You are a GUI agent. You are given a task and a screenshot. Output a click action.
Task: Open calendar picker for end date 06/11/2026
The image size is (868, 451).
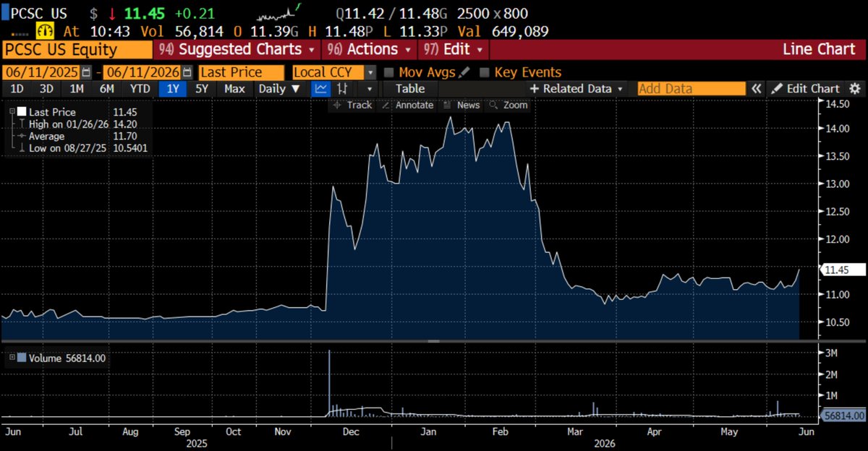tap(187, 72)
